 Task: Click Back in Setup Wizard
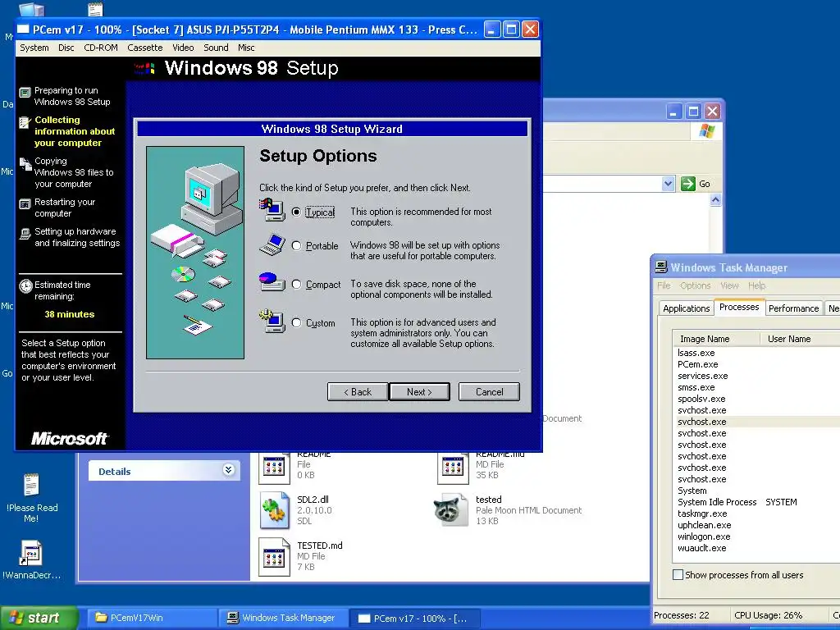pyautogui.click(x=358, y=391)
